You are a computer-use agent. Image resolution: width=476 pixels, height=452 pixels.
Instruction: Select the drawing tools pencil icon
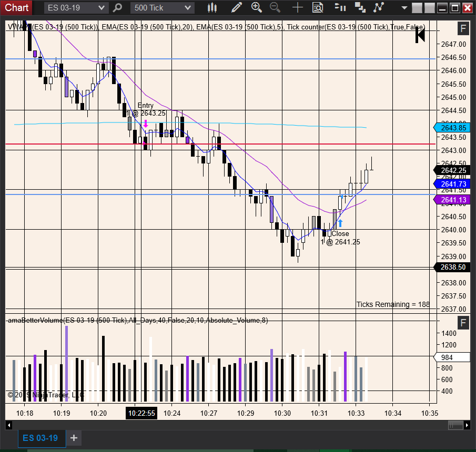point(237,7)
